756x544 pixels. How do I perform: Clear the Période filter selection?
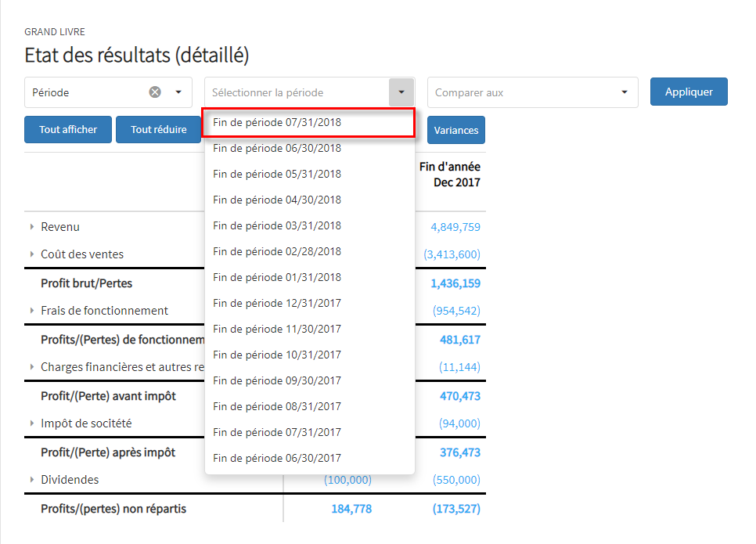(155, 92)
